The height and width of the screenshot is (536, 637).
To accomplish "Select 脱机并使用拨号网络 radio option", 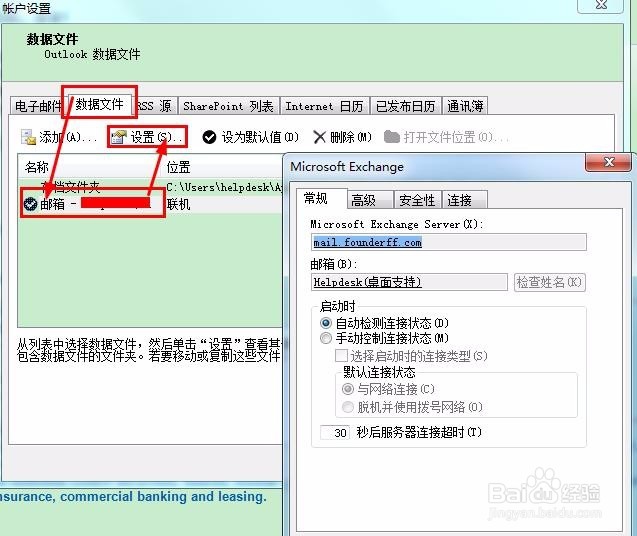I will pyautogui.click(x=348, y=407).
